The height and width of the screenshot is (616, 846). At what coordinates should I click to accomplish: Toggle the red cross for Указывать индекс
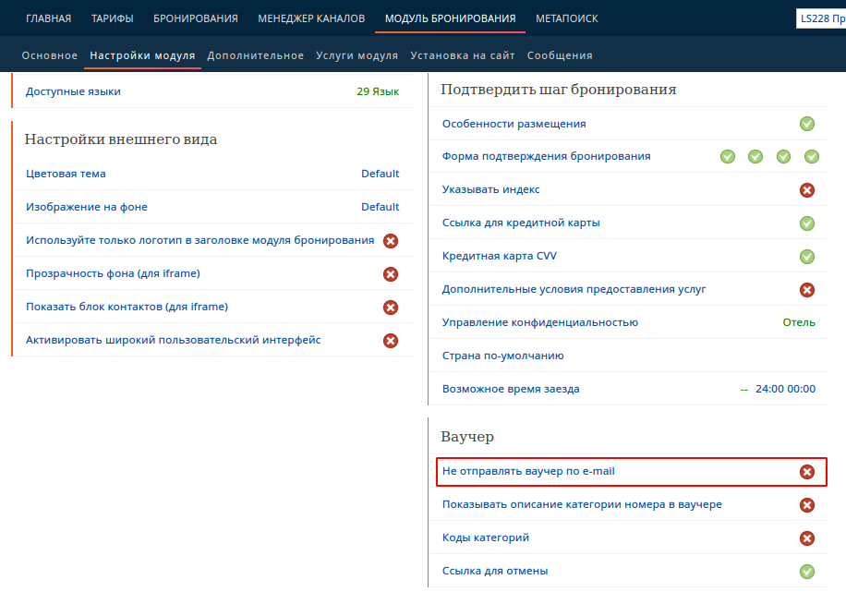pyautogui.click(x=807, y=190)
